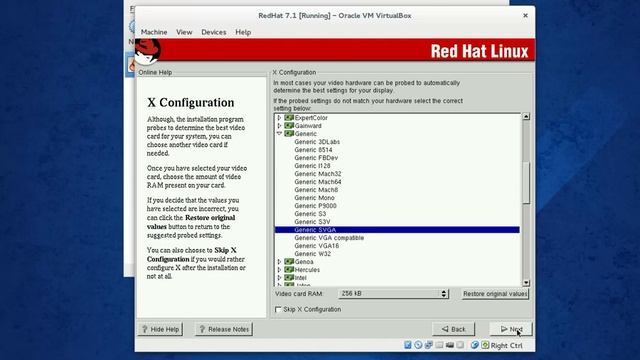Open the Devices menu
This screenshot has height=360, width=640.
[213, 32]
